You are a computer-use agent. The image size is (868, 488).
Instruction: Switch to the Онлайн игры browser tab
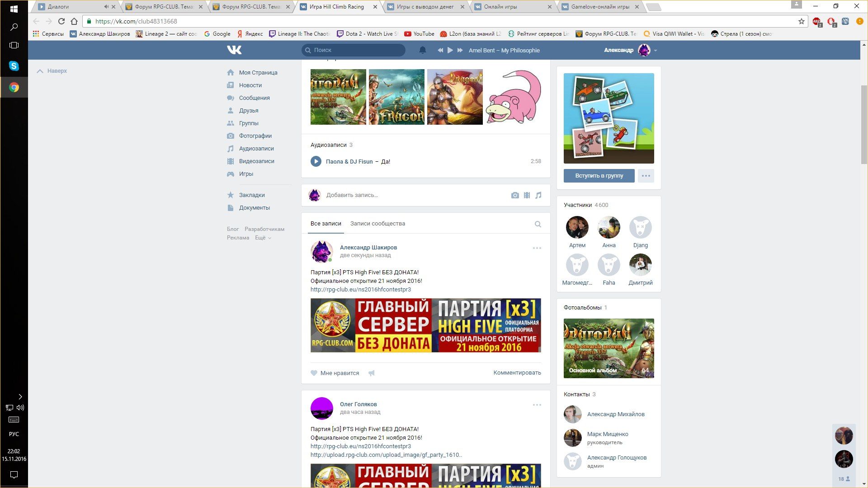point(512,7)
